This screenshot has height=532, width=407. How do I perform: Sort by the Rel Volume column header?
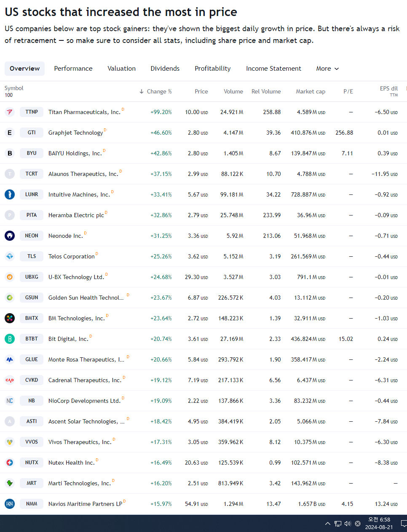click(x=266, y=91)
